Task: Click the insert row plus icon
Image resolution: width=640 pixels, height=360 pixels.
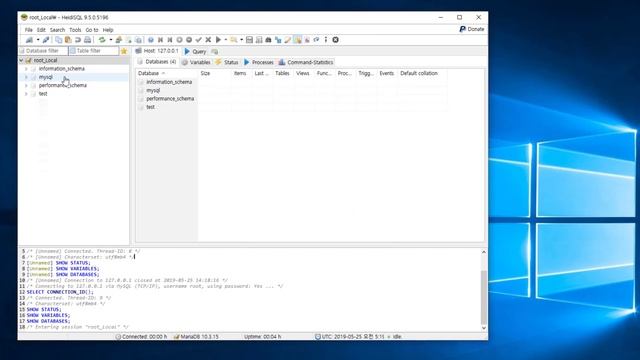Action: [179, 40]
